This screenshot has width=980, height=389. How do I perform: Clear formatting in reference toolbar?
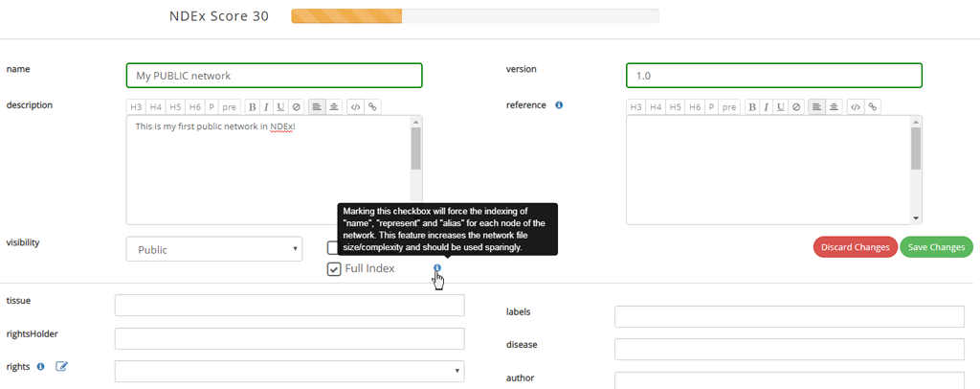pyautogui.click(x=796, y=107)
